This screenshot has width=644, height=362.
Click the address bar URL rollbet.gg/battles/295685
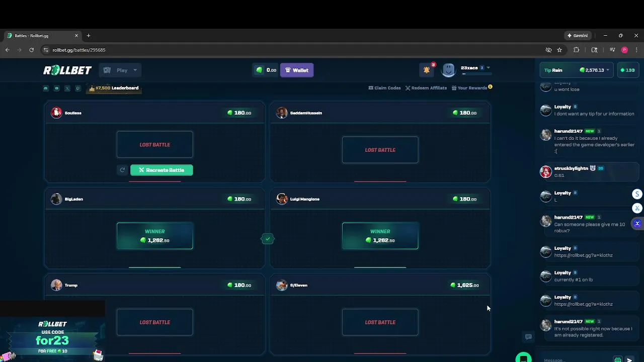(x=79, y=50)
